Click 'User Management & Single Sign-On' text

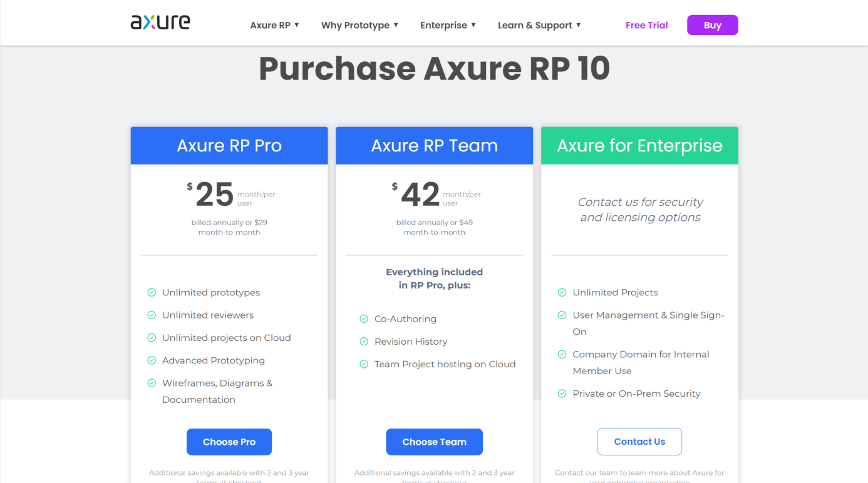[x=648, y=323]
